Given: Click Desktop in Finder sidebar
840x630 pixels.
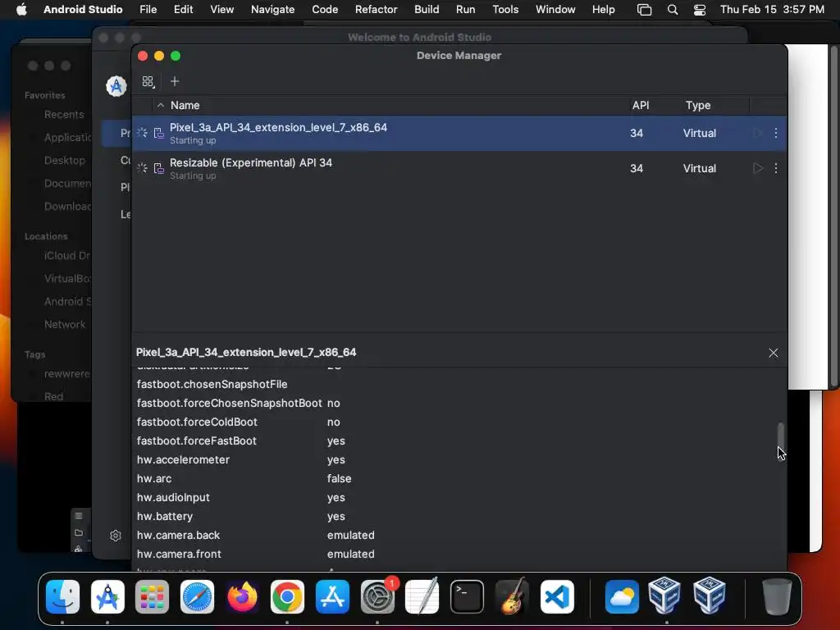Looking at the screenshot, I should [x=64, y=160].
